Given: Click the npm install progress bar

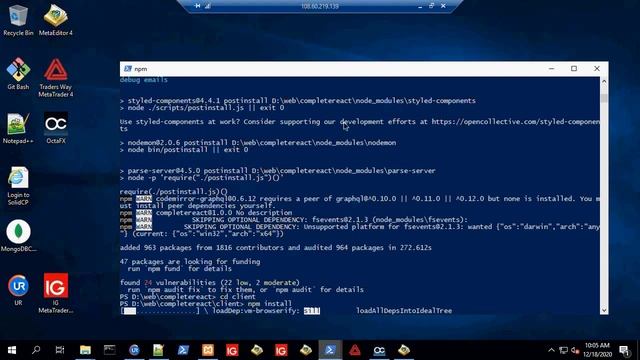Looking at the screenshot, I should [161, 311].
